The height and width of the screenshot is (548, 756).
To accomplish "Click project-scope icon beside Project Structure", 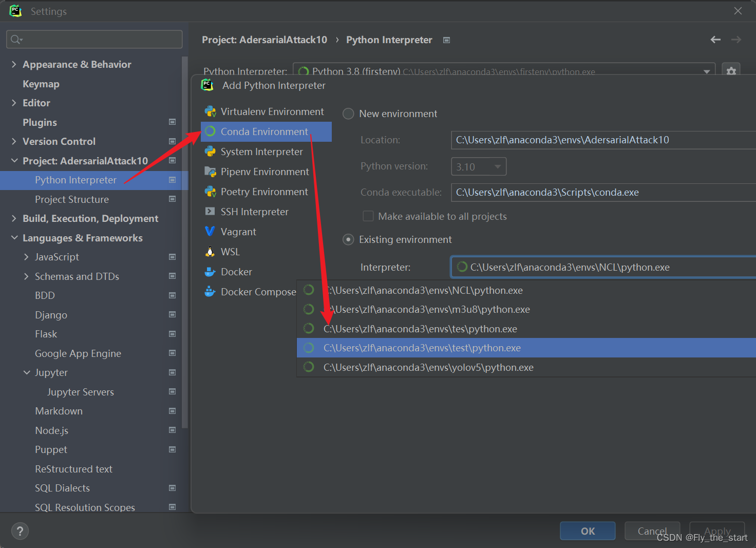I will click(x=173, y=199).
